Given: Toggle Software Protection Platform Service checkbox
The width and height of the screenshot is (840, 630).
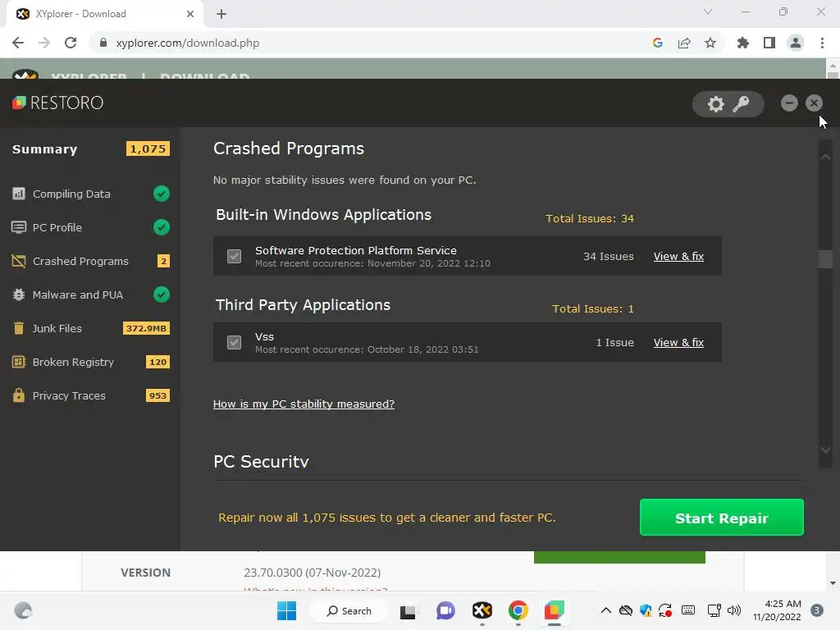Looking at the screenshot, I should pos(234,256).
